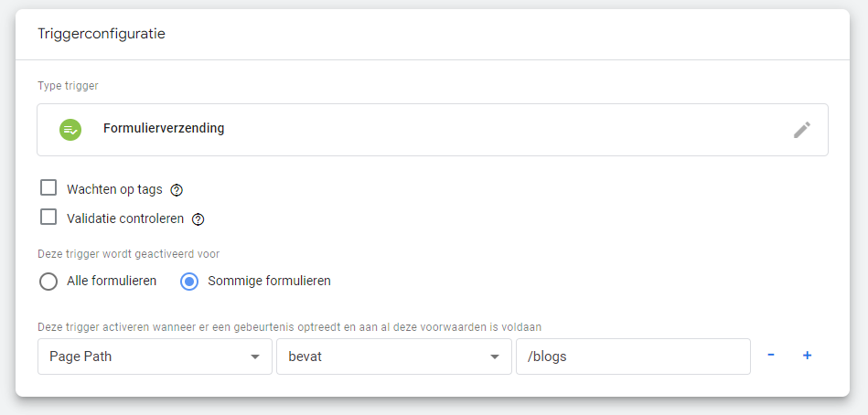This screenshot has width=868, height=415.
Task: Select the Alle formulieren radio button
Action: tap(48, 282)
